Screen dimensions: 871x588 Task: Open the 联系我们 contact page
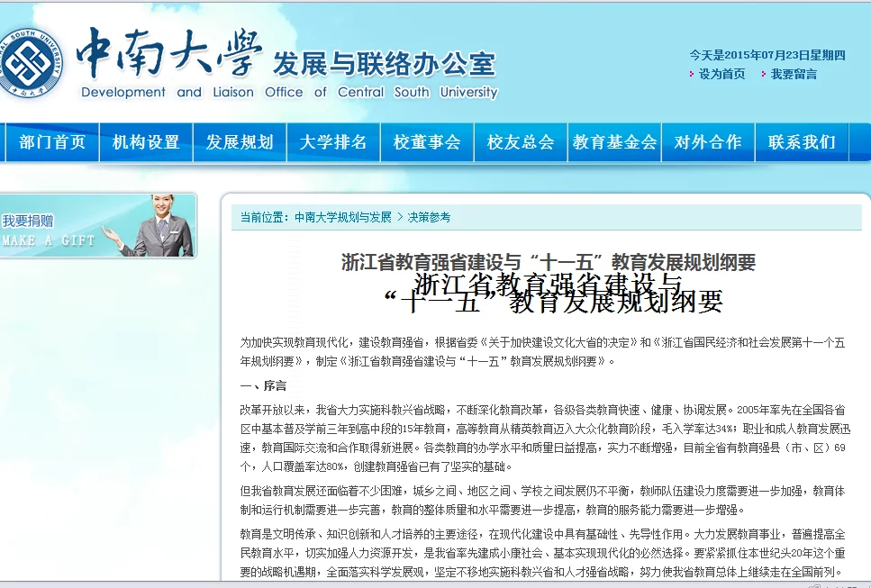coord(802,142)
